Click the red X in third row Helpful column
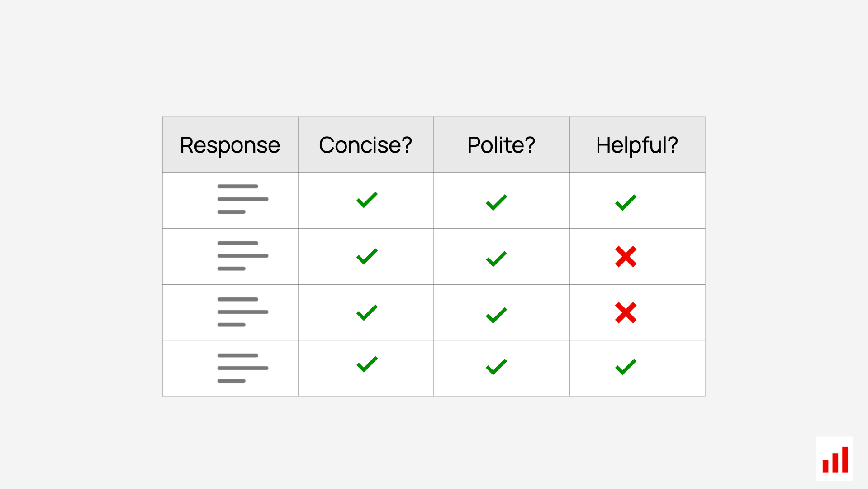Viewport: 868px width, 489px height. point(626,313)
